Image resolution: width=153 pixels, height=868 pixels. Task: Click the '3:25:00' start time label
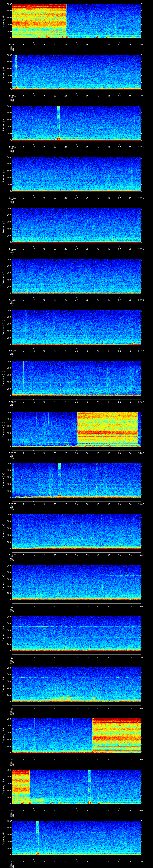coord(12,606)
